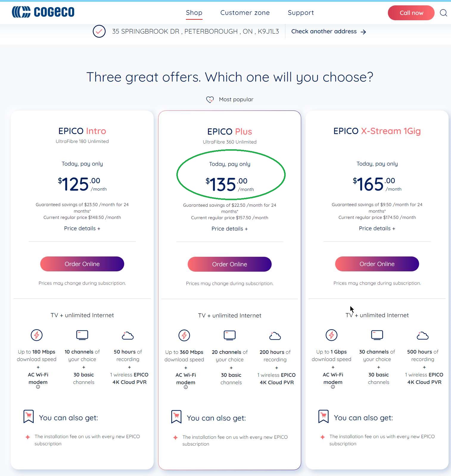Viewport: 451px width, 476px height.
Task: Expand Price details for X-Stream 1Gig
Action: [x=377, y=228]
